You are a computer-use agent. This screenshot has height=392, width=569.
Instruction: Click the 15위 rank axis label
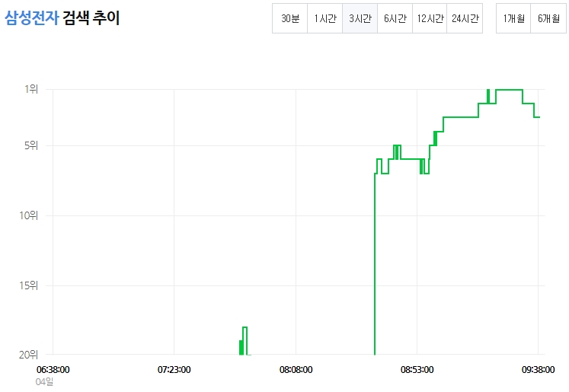29,285
